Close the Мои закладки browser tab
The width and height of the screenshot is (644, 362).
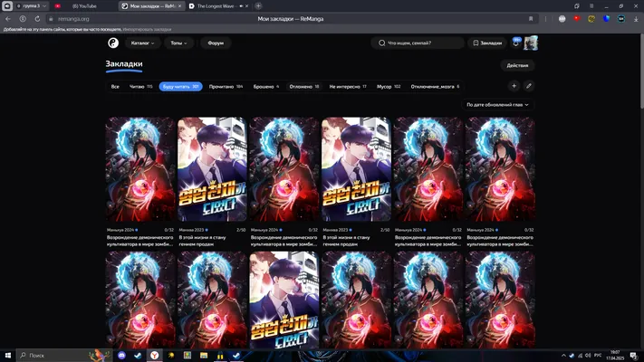[179, 6]
